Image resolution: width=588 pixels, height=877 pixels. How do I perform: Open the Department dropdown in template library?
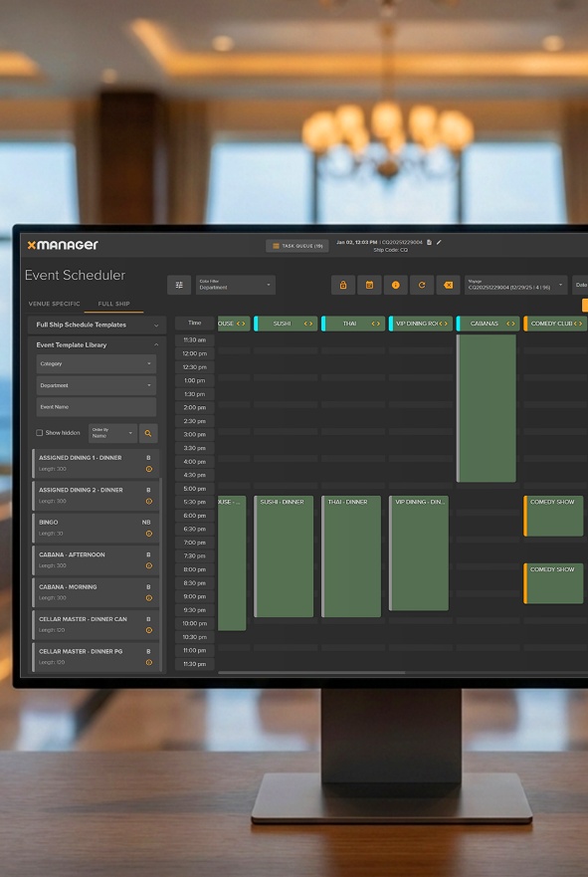[x=97, y=385]
